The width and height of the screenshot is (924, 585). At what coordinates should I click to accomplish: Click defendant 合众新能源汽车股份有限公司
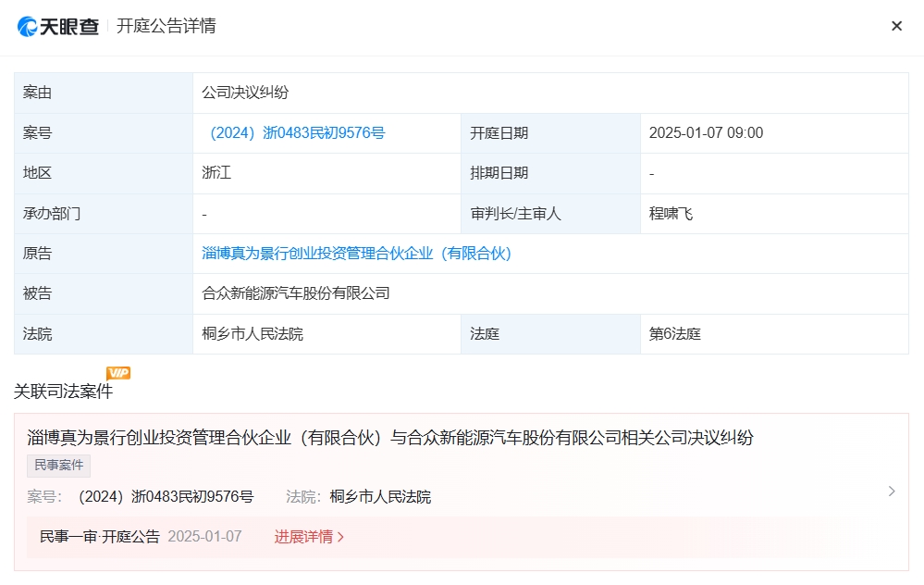(x=296, y=293)
